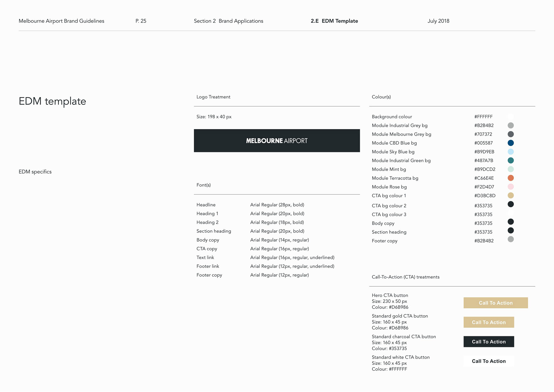Click the white Call To Action button
Viewport: 554px width, 392px height.
(489, 361)
